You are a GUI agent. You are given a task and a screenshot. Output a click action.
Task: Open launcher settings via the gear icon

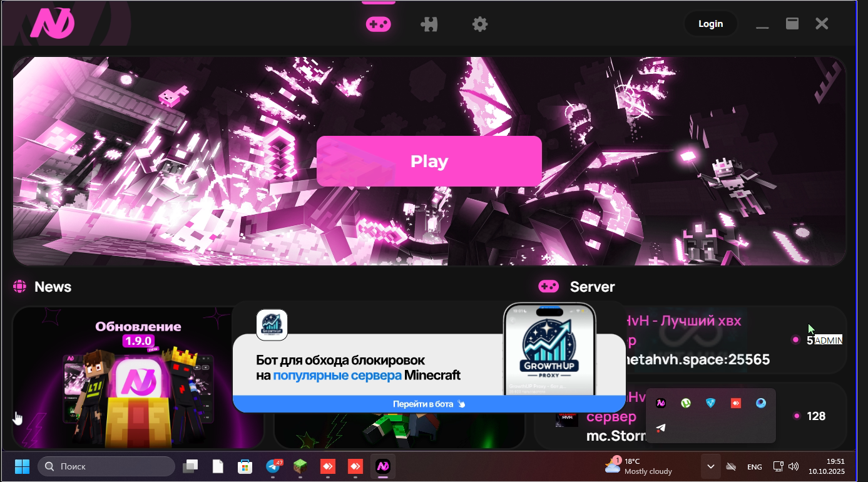click(479, 24)
